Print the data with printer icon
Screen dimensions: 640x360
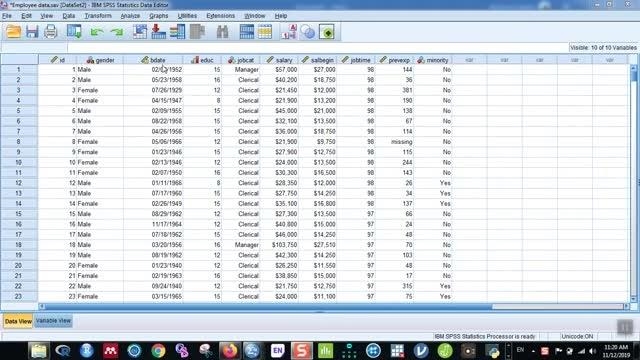point(51,31)
